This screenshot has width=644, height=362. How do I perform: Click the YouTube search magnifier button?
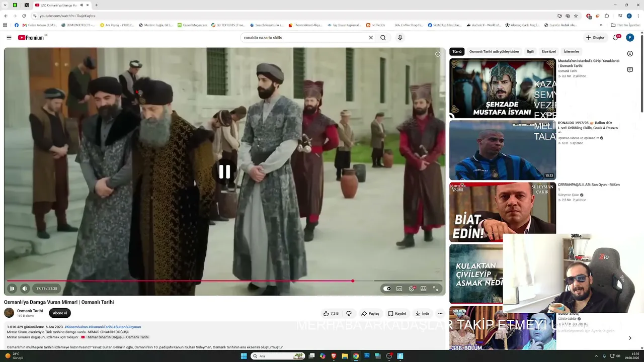[383, 38]
